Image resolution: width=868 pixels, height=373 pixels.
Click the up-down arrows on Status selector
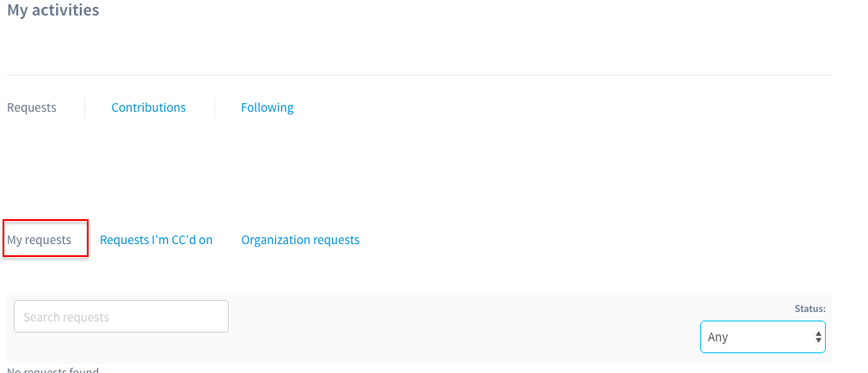[817, 337]
